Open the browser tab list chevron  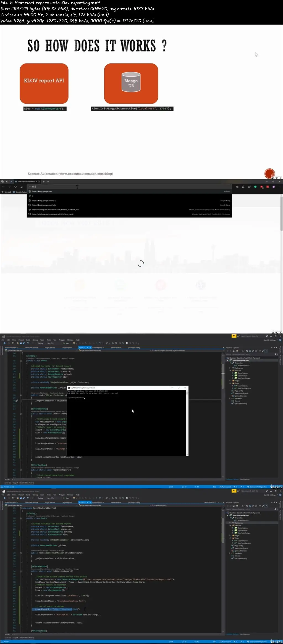48,182
